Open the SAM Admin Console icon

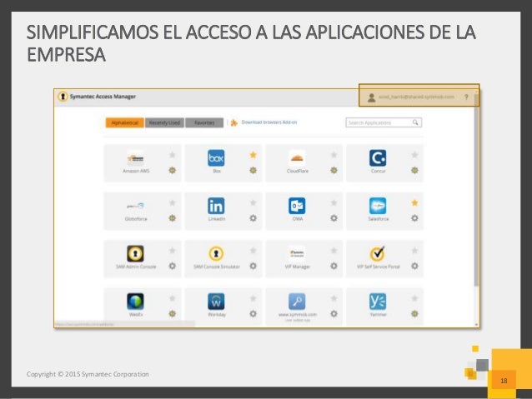point(135,253)
